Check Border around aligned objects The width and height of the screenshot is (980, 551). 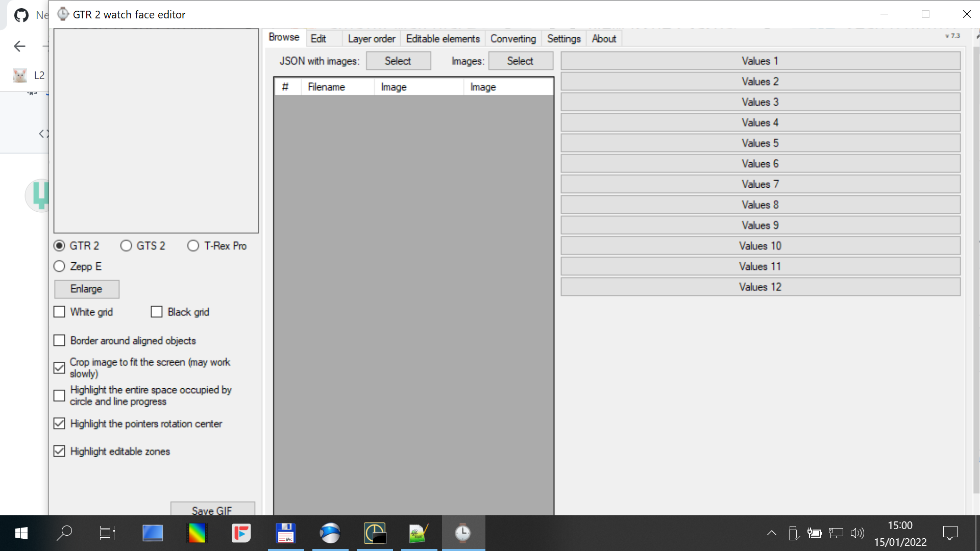point(59,340)
